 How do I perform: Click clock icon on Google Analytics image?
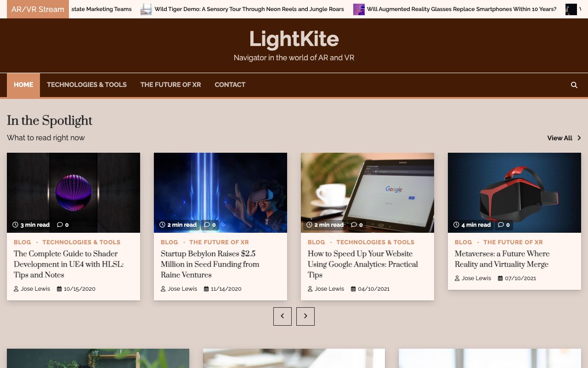click(309, 225)
